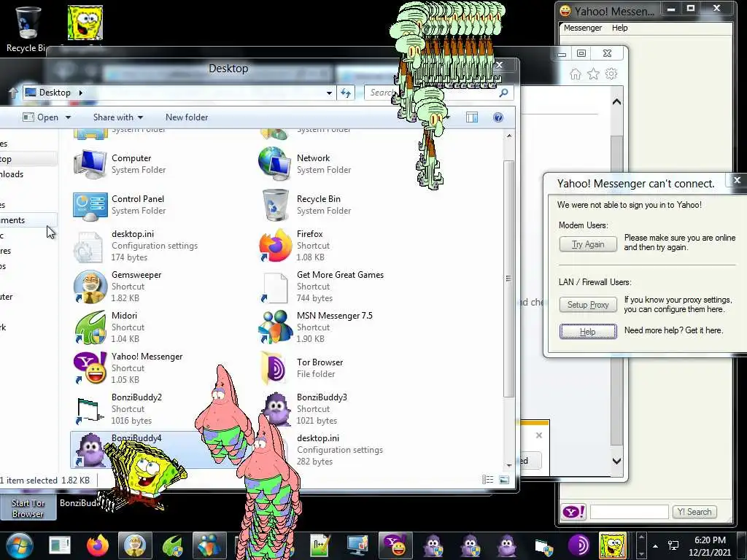Viewport: 747px width, 560px height.
Task: Click the Tor Browser taskbar icon
Action: (x=579, y=545)
